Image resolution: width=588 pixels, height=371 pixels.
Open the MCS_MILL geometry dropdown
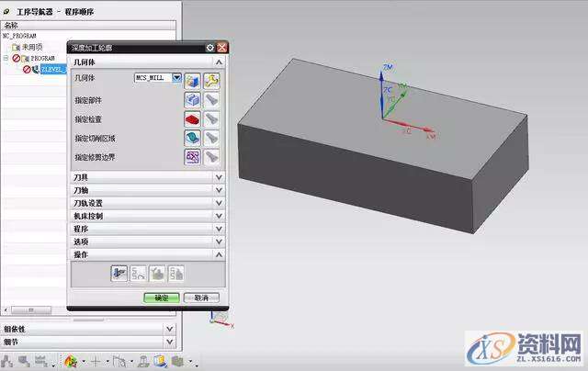pos(175,80)
